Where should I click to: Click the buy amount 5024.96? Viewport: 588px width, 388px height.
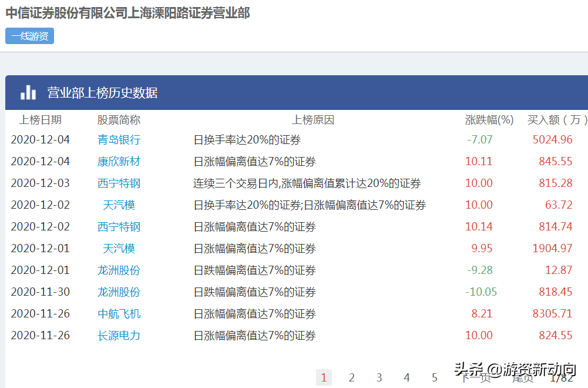point(552,139)
